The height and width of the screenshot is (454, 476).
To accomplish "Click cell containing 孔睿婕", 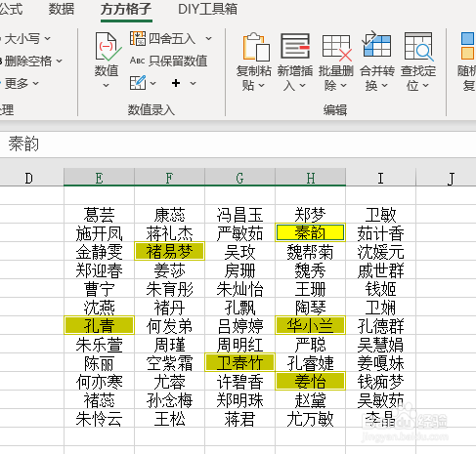I will tap(310, 362).
